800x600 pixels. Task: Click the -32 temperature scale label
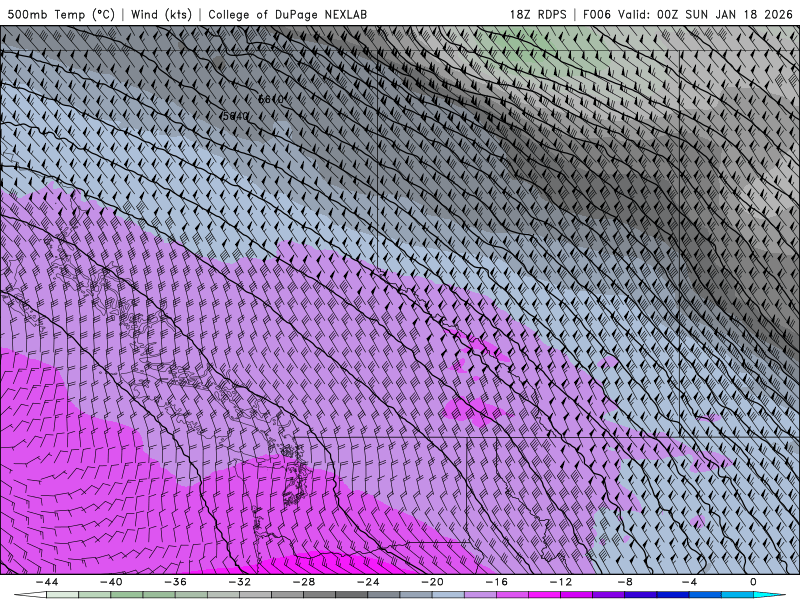pyautogui.click(x=239, y=582)
